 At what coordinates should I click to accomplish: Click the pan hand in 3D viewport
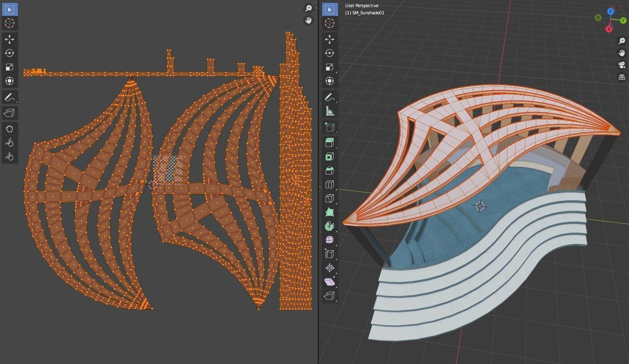click(x=622, y=53)
